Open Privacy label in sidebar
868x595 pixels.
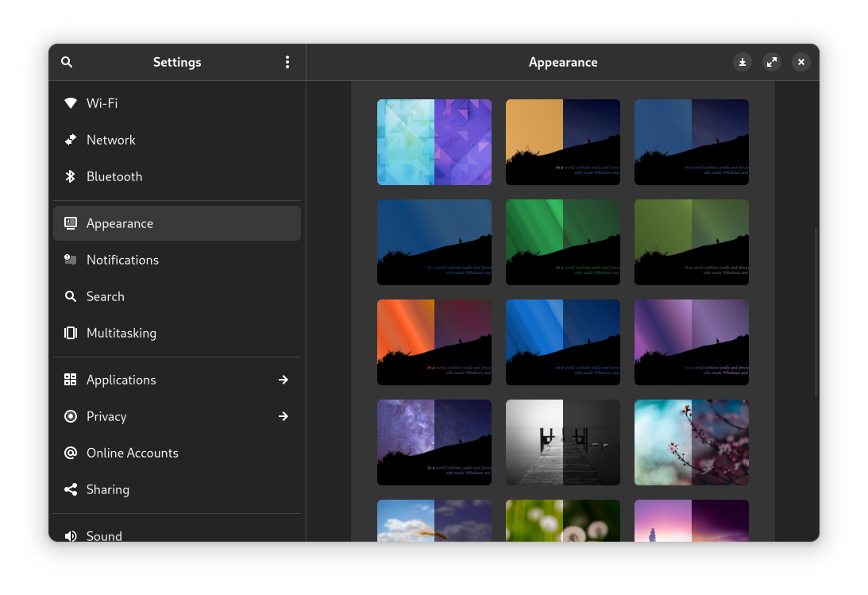(x=106, y=416)
